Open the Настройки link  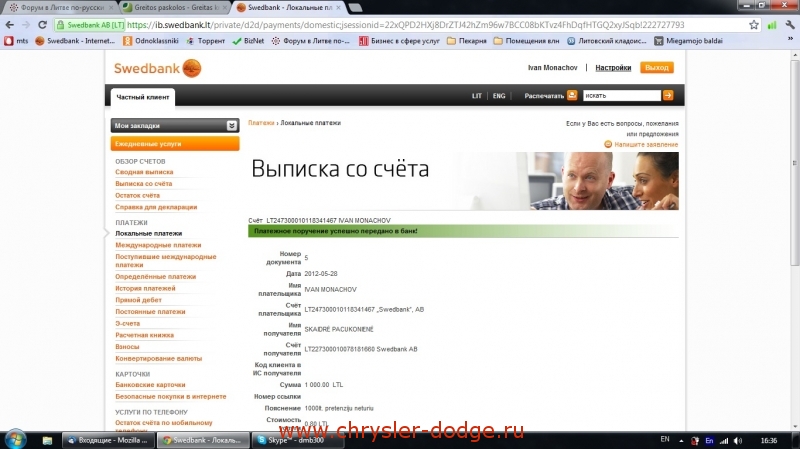tap(613, 68)
